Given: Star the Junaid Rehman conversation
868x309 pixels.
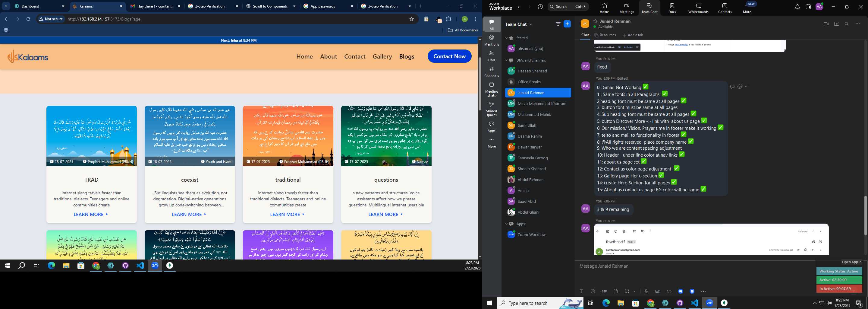Looking at the screenshot, I should click(x=596, y=21).
